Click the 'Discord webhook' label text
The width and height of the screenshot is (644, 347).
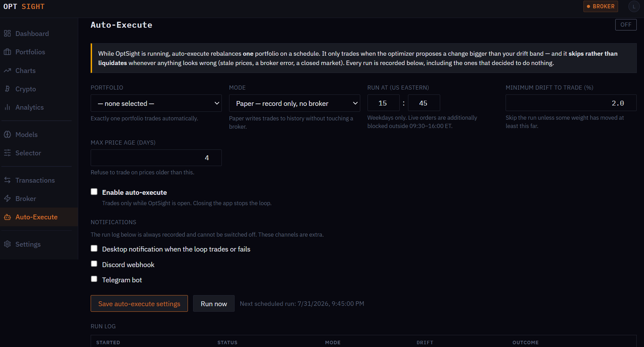[x=128, y=264]
